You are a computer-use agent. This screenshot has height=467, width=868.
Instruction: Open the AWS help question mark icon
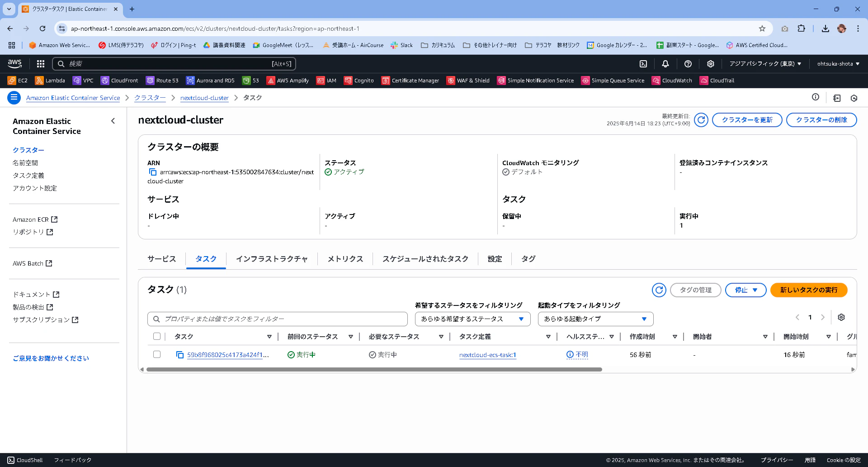(x=688, y=64)
